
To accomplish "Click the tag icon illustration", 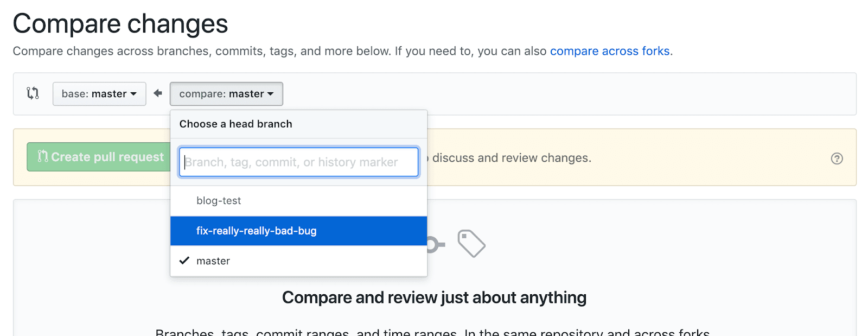I will (x=471, y=243).
